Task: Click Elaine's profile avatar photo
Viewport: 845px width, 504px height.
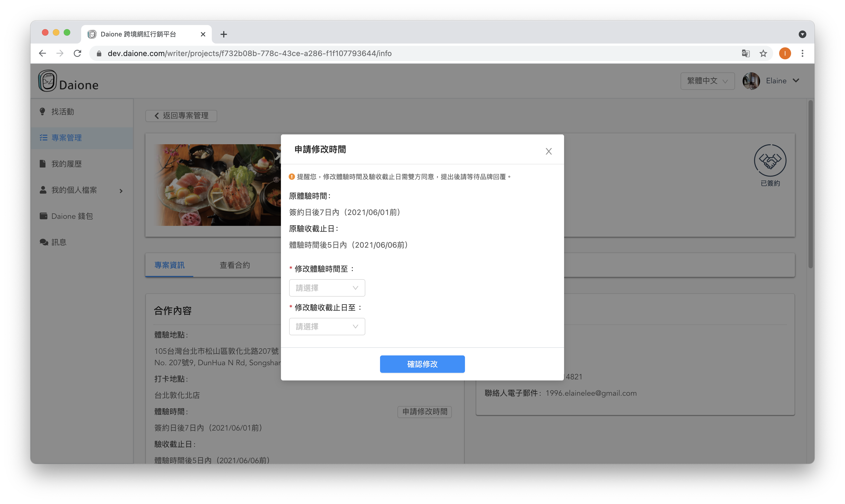Action: click(x=751, y=81)
